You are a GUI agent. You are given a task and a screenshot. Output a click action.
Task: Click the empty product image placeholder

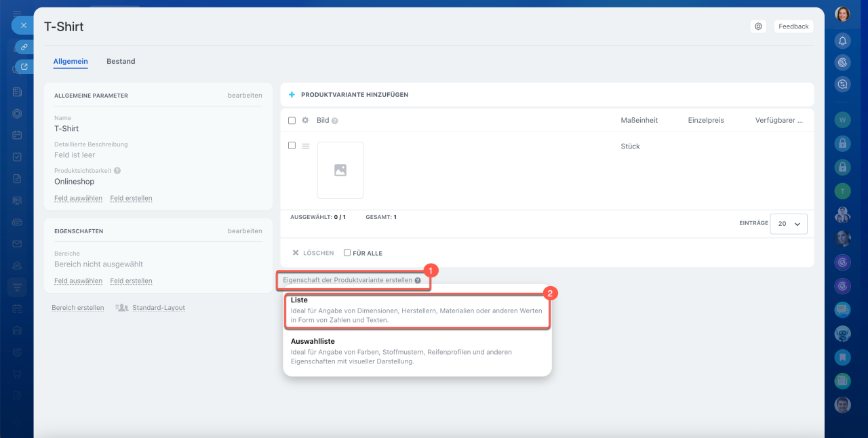340,170
